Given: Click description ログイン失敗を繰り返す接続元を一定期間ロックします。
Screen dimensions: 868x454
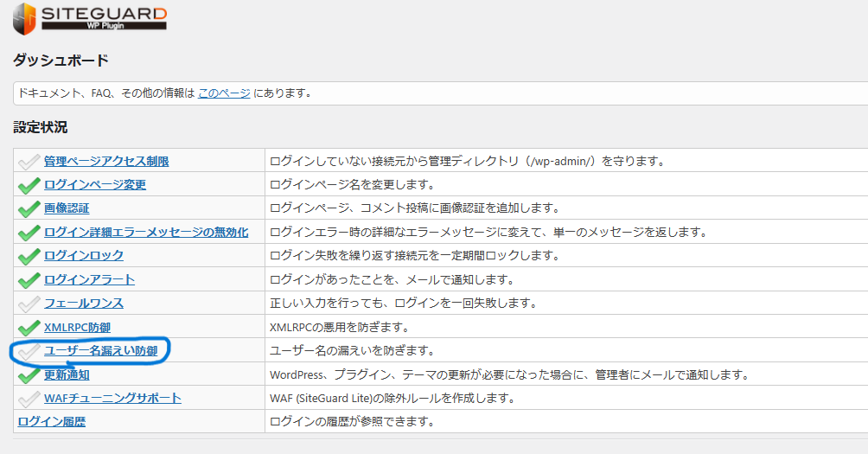Looking at the screenshot, I should tap(415, 255).
